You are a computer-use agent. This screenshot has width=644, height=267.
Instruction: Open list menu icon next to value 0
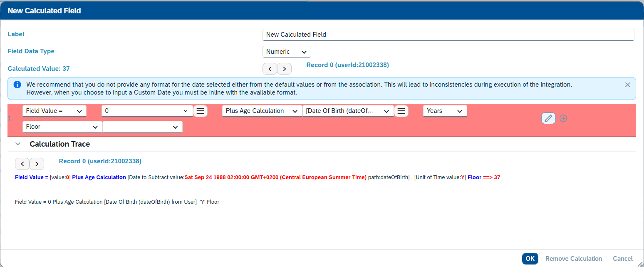pos(200,111)
